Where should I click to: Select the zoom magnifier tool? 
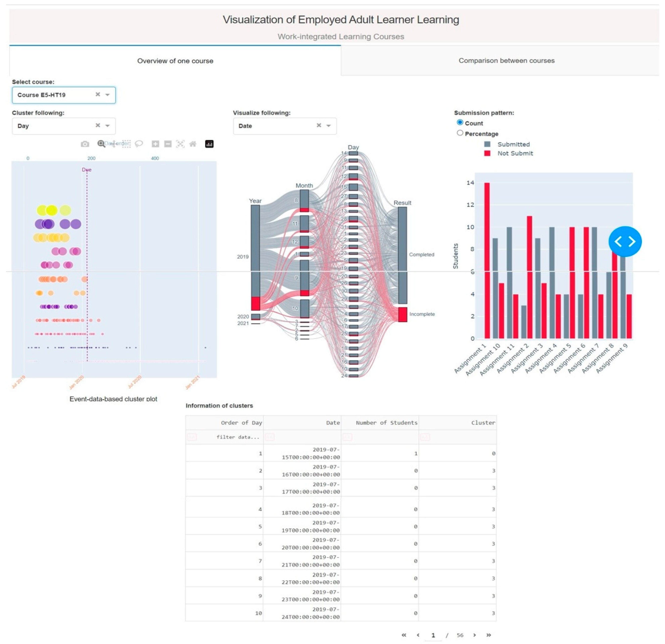tap(101, 144)
